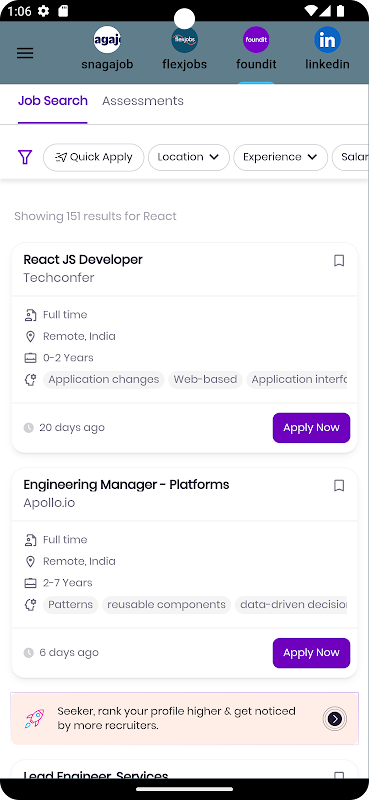Screen dimensions: 369x800
Task: Open the snagajob site icon
Action: (107, 40)
